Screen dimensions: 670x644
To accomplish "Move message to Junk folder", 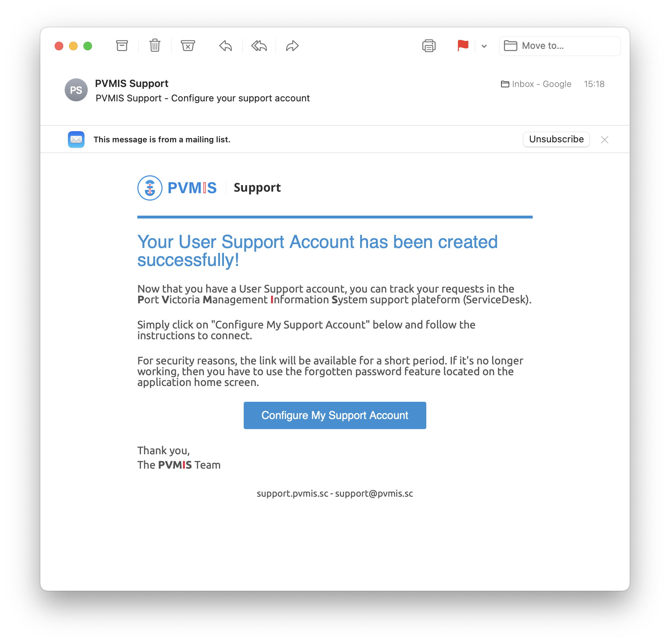I will tap(188, 46).
